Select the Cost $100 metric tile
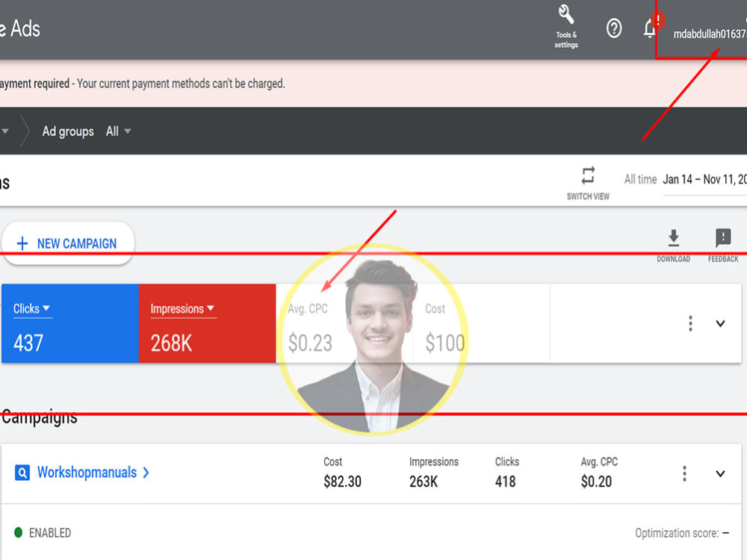 pyautogui.click(x=481, y=324)
